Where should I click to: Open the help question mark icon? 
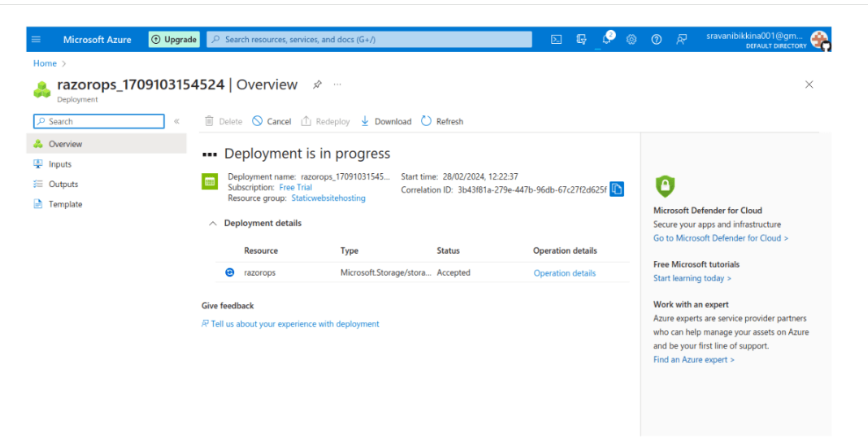click(x=657, y=39)
